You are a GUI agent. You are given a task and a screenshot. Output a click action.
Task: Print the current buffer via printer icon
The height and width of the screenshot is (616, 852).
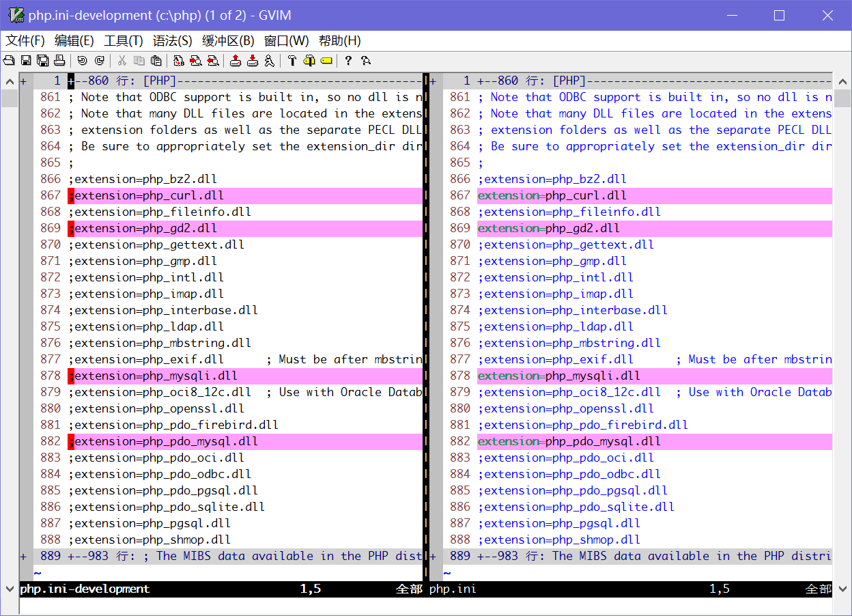pyautogui.click(x=59, y=61)
